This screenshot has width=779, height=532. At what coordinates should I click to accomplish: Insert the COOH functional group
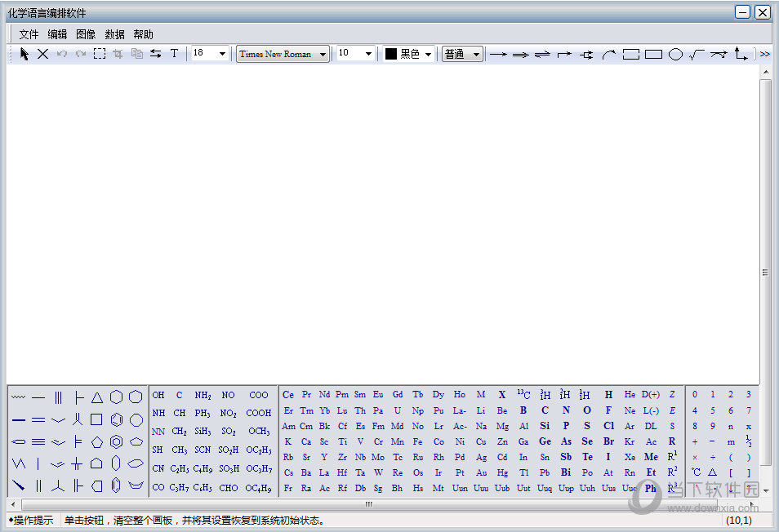[258, 413]
